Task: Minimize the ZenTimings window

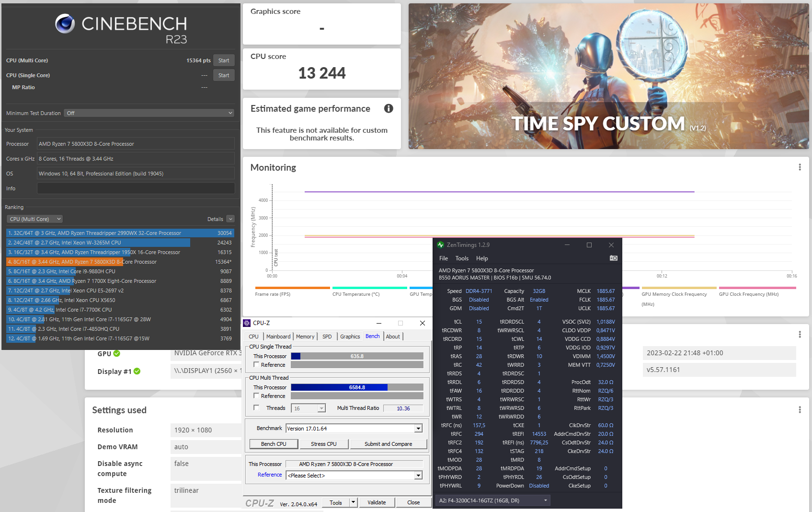Action: (567, 245)
